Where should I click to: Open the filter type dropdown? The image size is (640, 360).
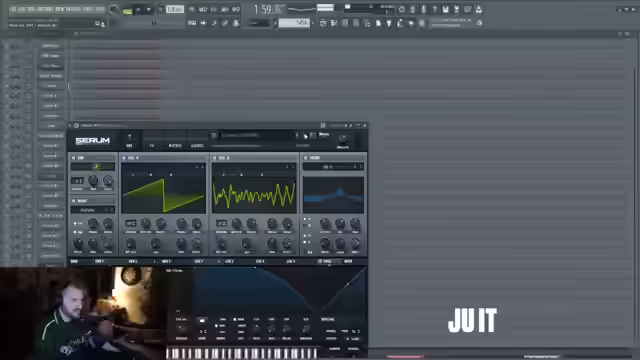coord(328,167)
